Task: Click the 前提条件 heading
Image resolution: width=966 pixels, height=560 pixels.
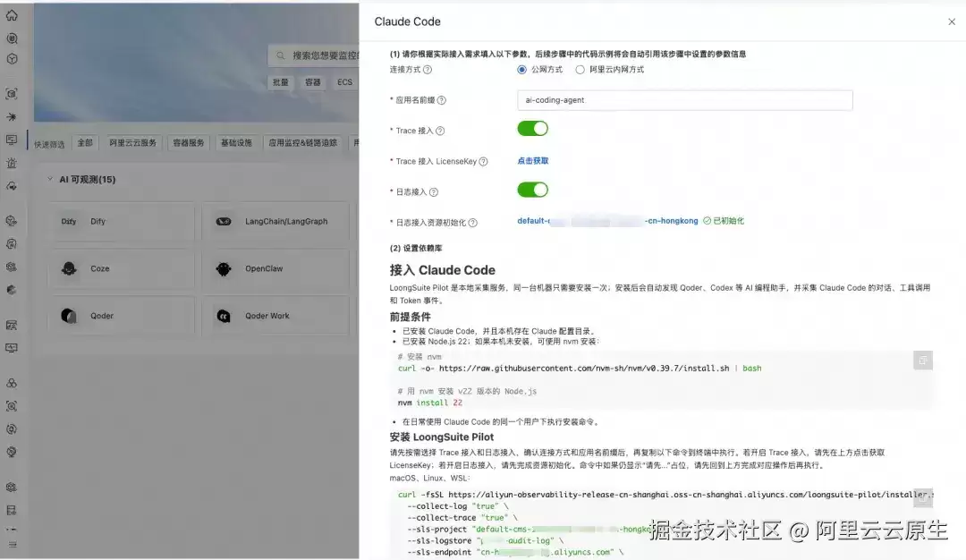Action: coord(411,317)
